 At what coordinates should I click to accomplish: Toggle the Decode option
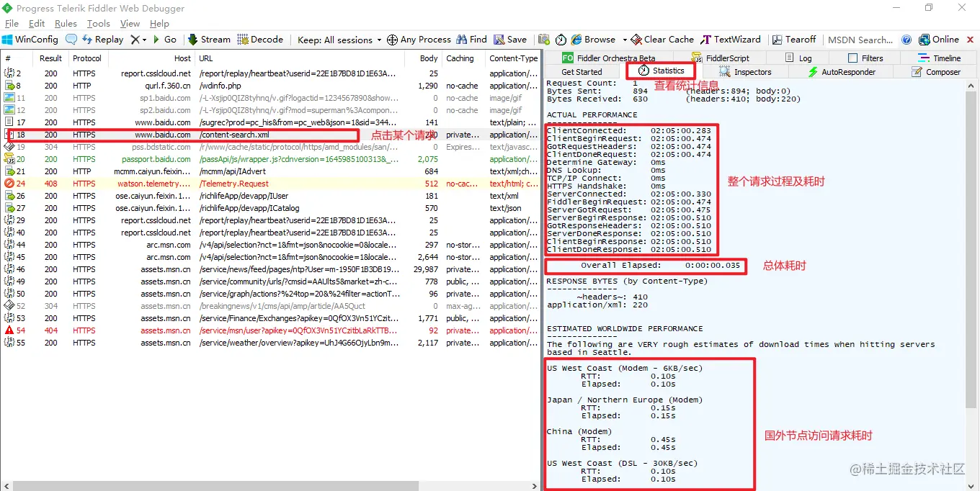[x=261, y=40]
